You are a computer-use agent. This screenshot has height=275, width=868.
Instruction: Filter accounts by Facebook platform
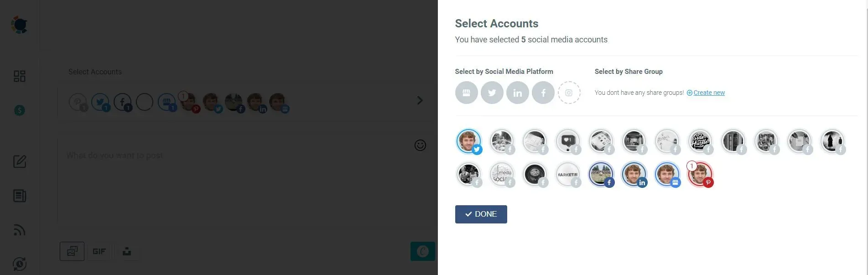click(543, 93)
